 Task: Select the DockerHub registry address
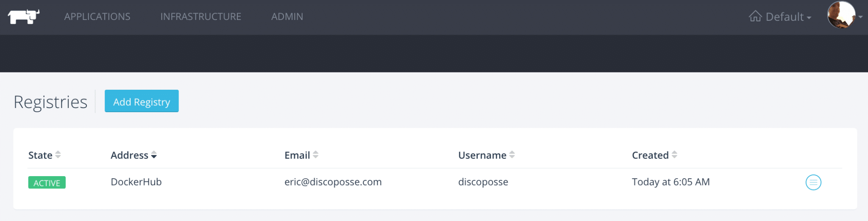click(136, 182)
